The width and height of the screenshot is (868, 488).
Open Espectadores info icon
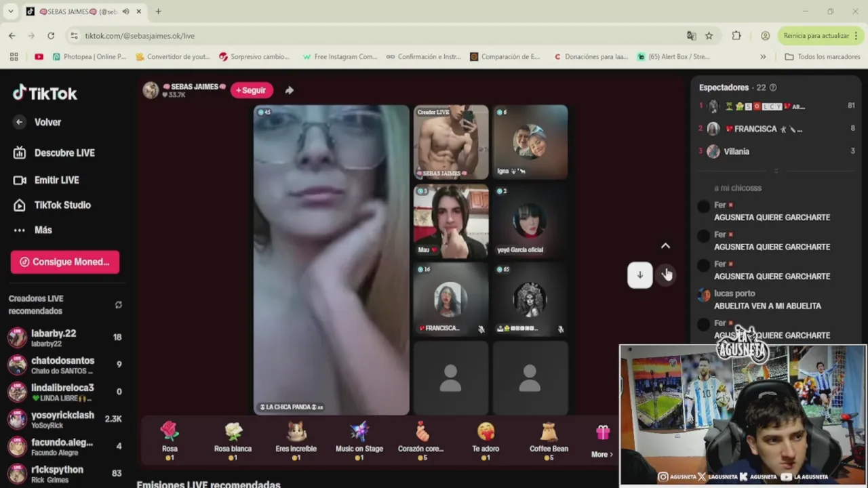(x=773, y=87)
